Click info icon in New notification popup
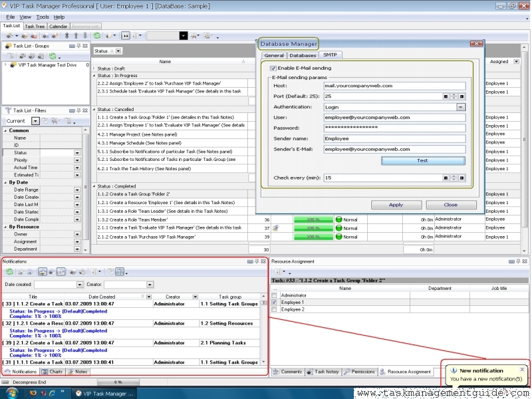This screenshot has height=399, width=532. coord(454,370)
